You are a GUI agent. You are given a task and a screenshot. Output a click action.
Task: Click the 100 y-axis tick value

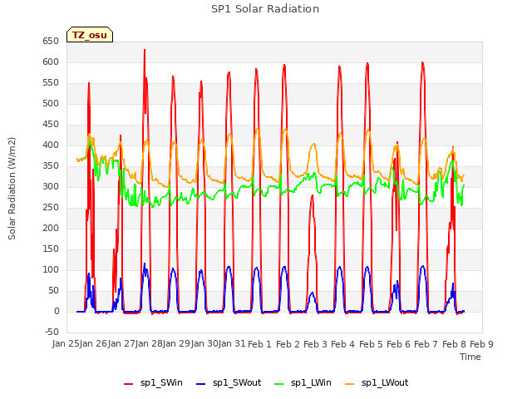[x=51, y=269]
